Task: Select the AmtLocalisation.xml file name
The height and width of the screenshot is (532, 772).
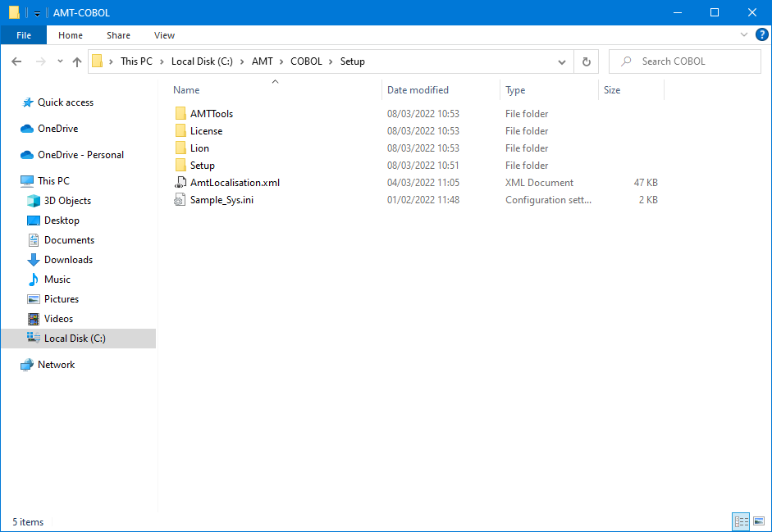Action: [x=235, y=183]
